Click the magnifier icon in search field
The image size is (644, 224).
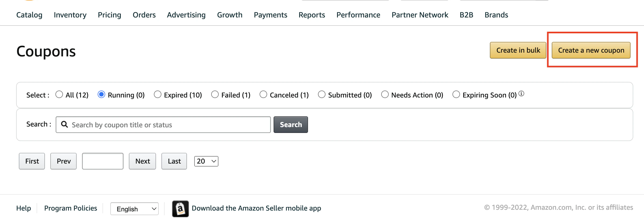click(x=64, y=124)
